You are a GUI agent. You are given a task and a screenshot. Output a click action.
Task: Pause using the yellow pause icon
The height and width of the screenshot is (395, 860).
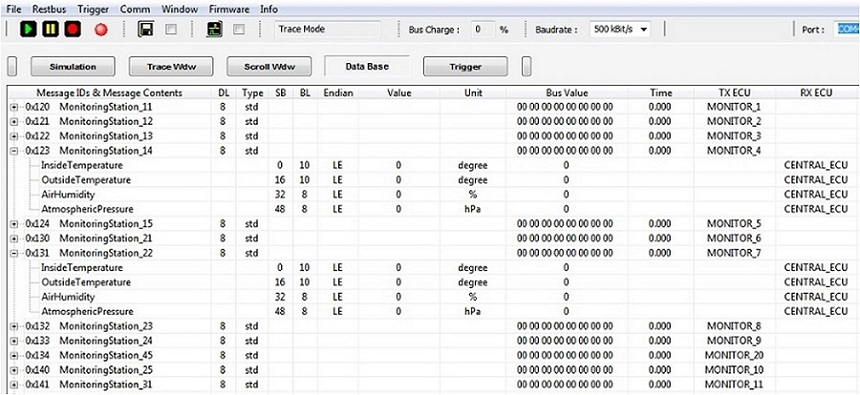[x=50, y=29]
